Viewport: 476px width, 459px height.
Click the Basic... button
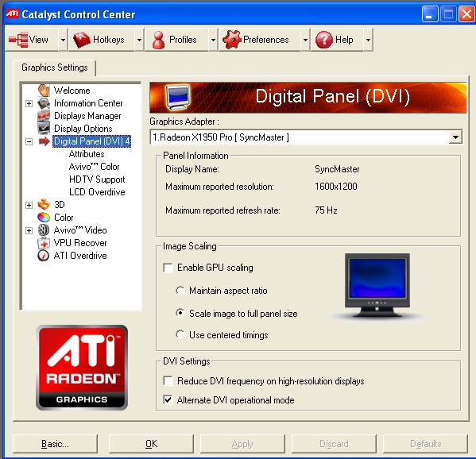[56, 444]
